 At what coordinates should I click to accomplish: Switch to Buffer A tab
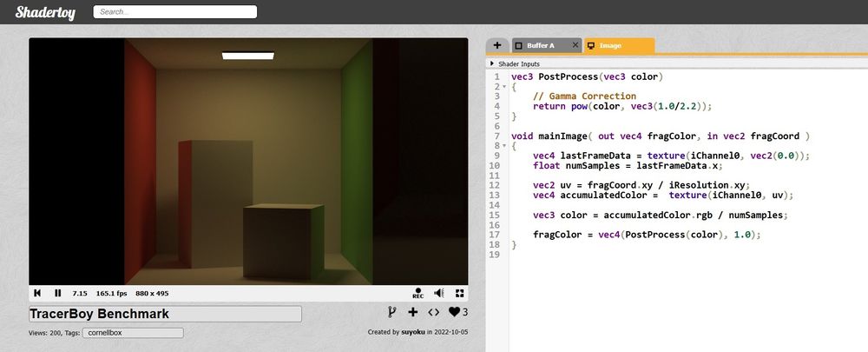pyautogui.click(x=541, y=45)
